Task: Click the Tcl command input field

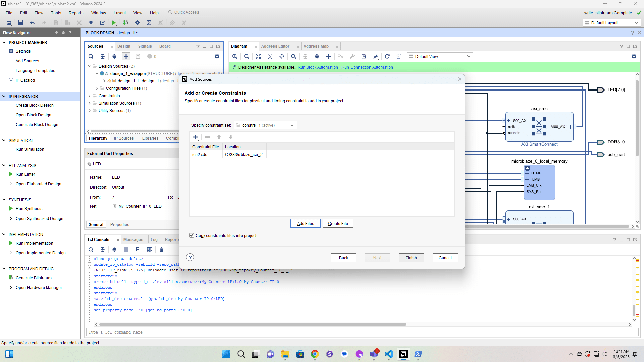Action: coord(362,332)
